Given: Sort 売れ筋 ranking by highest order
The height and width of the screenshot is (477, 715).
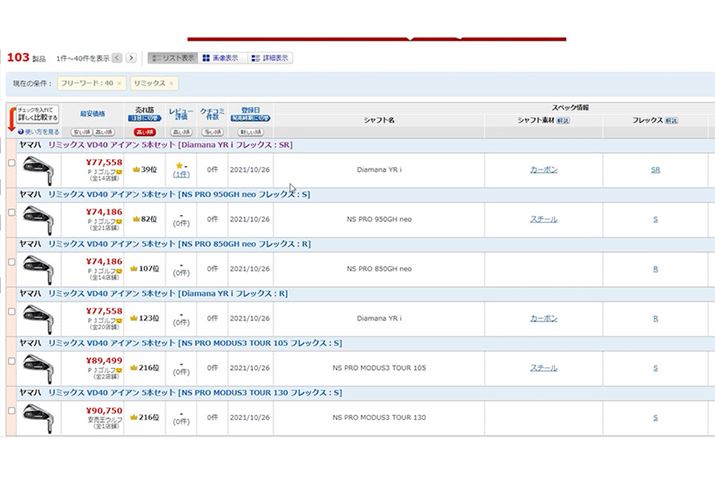Looking at the screenshot, I should click(x=144, y=131).
